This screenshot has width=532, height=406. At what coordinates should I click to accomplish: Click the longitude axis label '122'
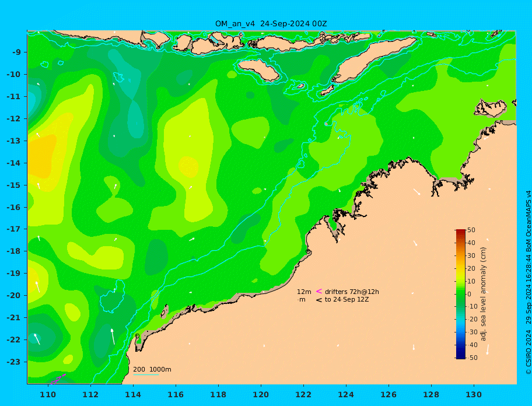tap(303, 394)
